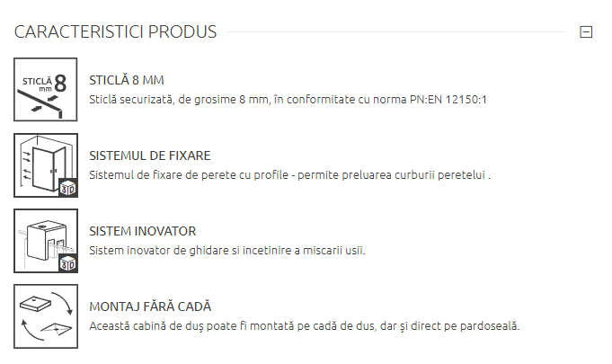Click the Montaj fără cadă tray icon
This screenshot has height=364, width=612.
[46, 315]
